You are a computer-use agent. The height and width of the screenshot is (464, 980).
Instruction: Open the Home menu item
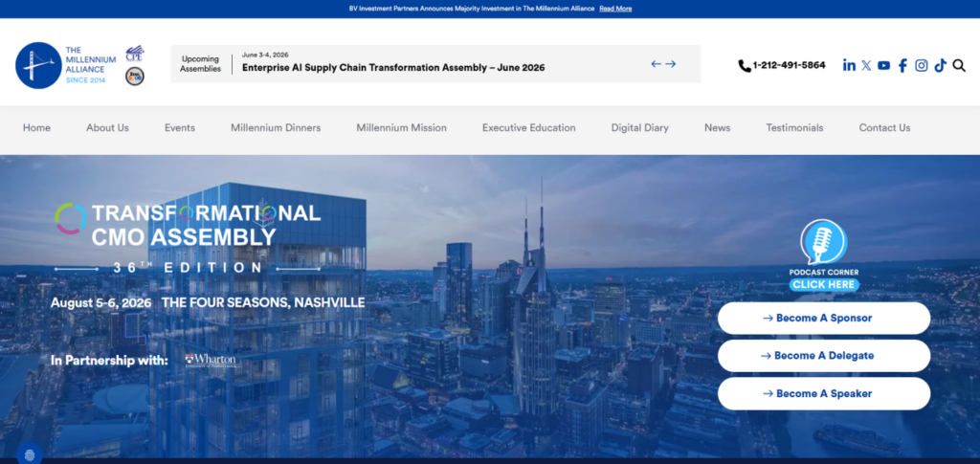coord(37,127)
